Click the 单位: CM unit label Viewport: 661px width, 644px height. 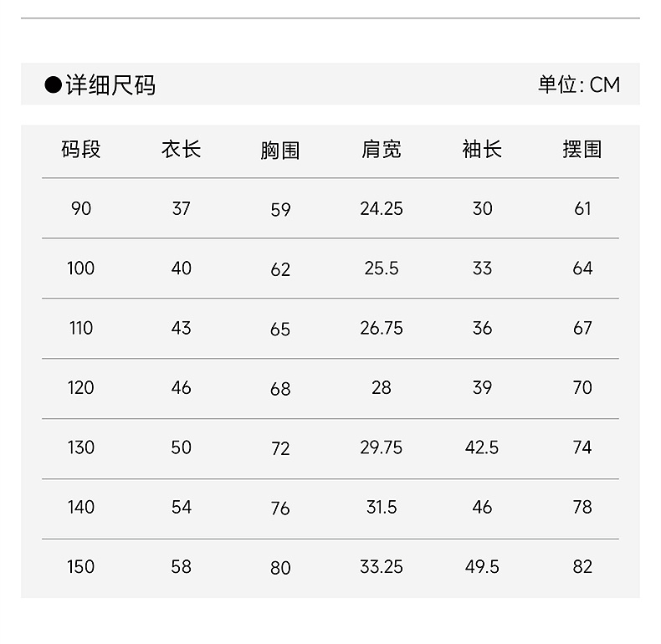pyautogui.click(x=578, y=85)
